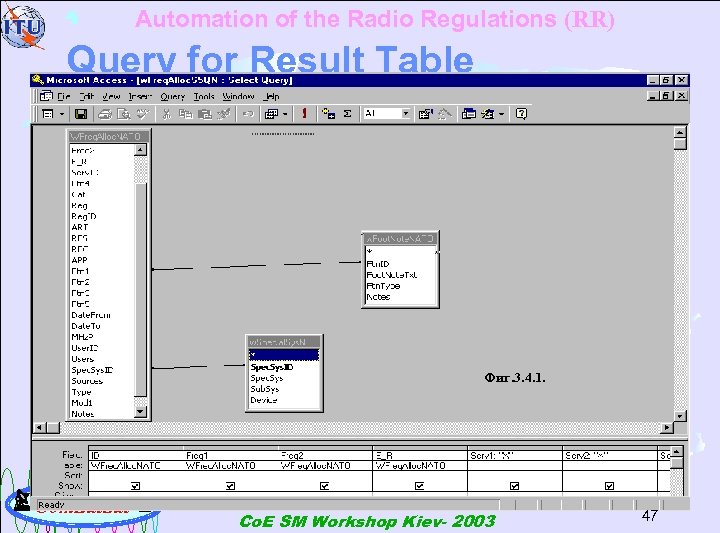This screenshot has height=533, width=720.
Task: Select the Format Painter brush icon
Action: pos(224,113)
